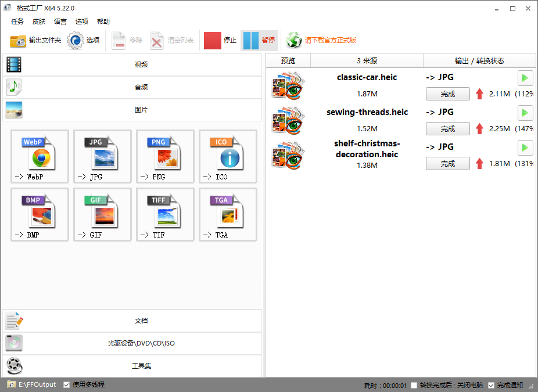Pick the TIF conversion icon
This screenshot has height=392, width=538.
[x=166, y=214]
